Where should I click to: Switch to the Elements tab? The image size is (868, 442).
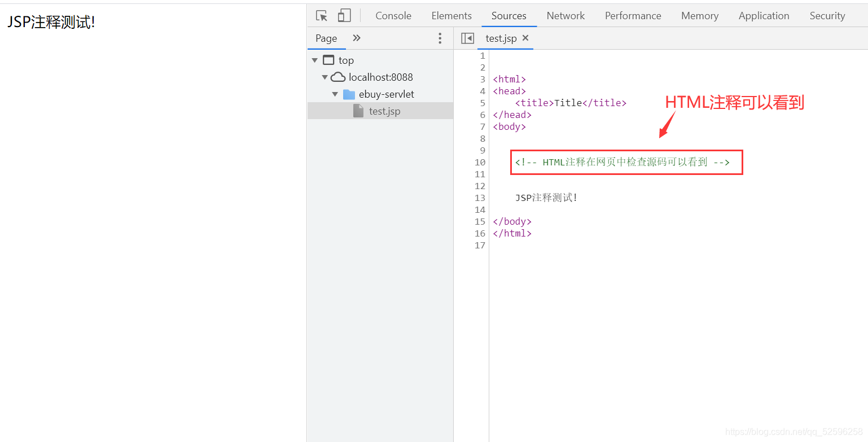[451, 16]
